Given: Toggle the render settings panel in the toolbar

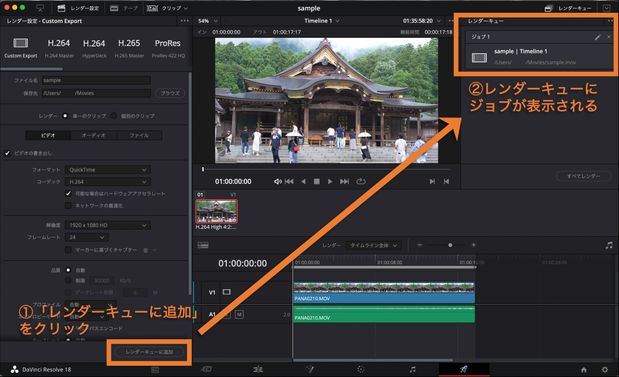Looking at the screenshot, I should pos(77,8).
